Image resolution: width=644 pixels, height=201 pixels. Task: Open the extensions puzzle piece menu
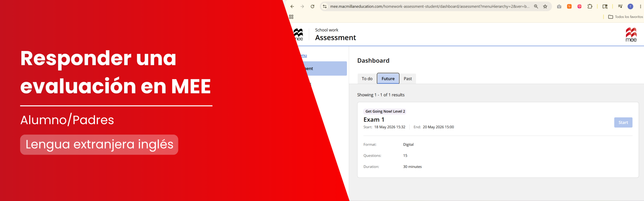pos(590,7)
